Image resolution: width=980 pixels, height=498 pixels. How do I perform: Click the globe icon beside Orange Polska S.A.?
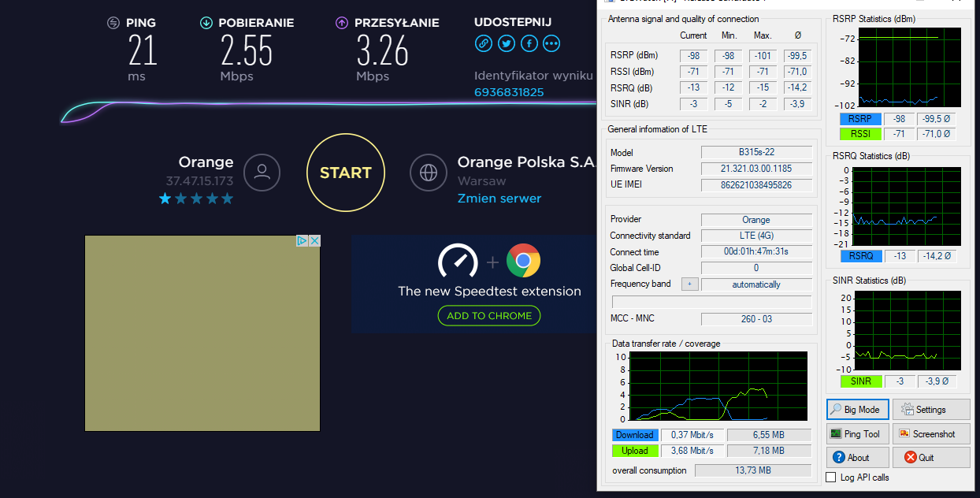tap(429, 173)
